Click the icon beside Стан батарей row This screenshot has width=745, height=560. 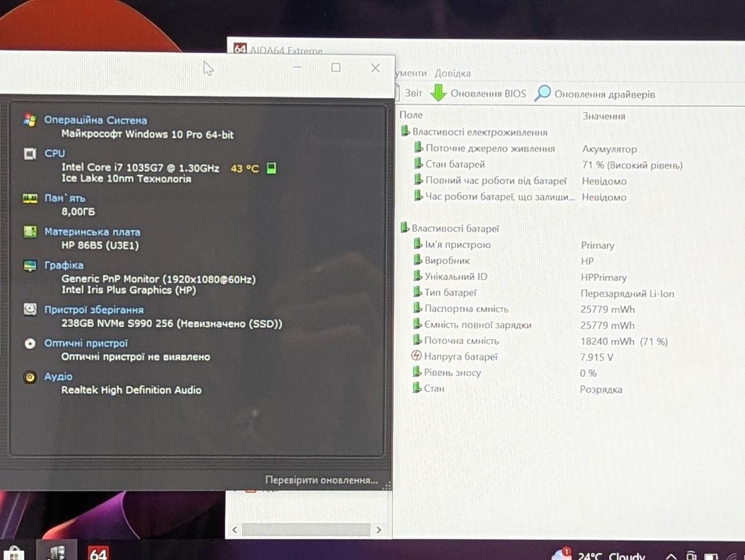[418, 163]
